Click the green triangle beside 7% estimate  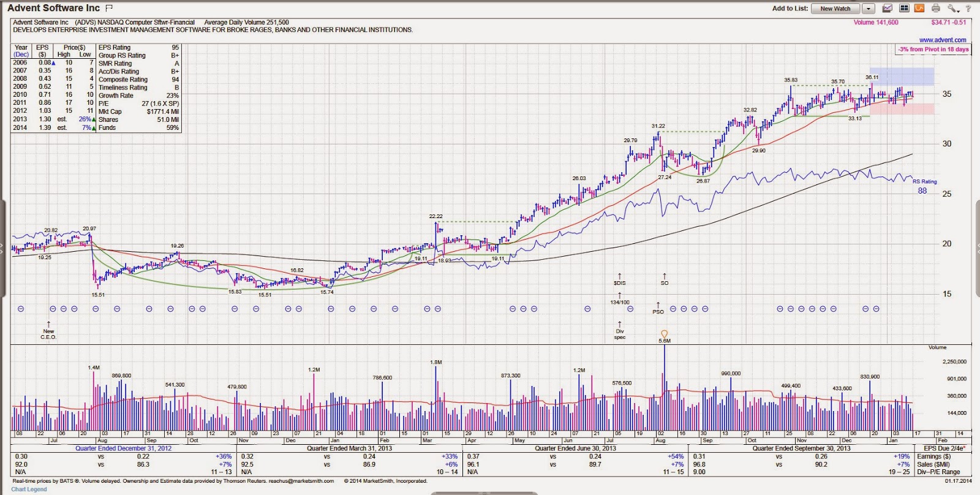coord(94,127)
